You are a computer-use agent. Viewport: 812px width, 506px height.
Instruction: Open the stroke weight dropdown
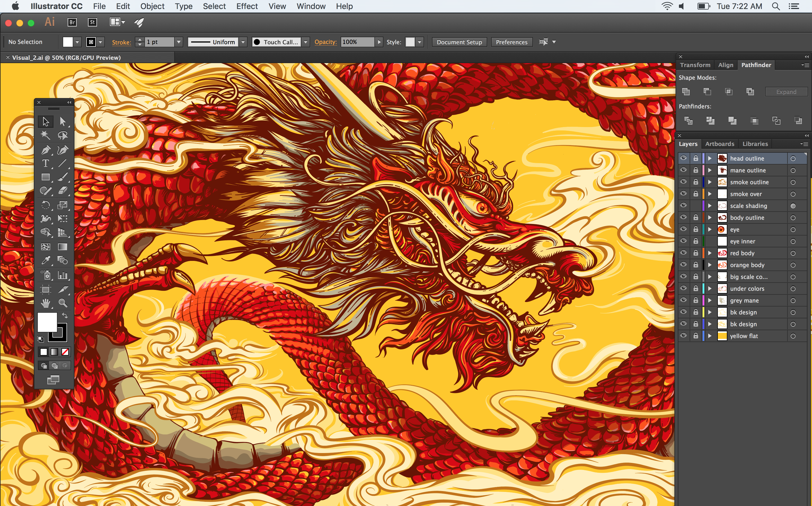(x=179, y=42)
